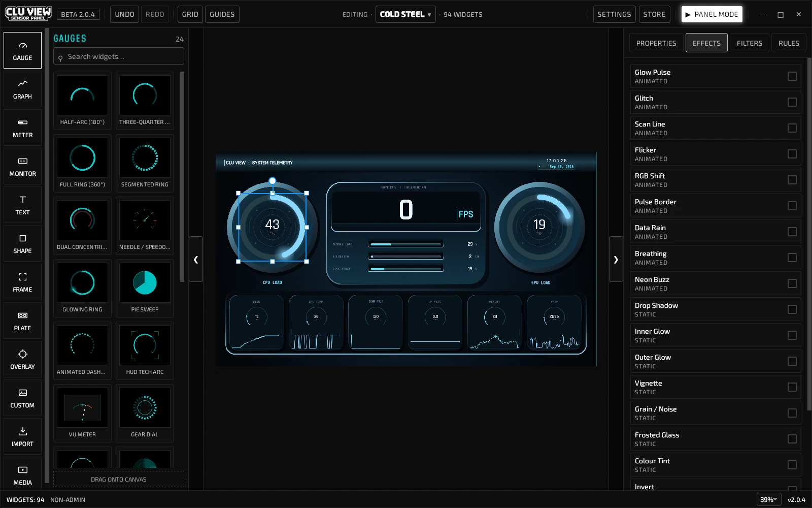This screenshot has width=812, height=508.
Task: Switch to the Properties tab
Action: [x=656, y=43]
